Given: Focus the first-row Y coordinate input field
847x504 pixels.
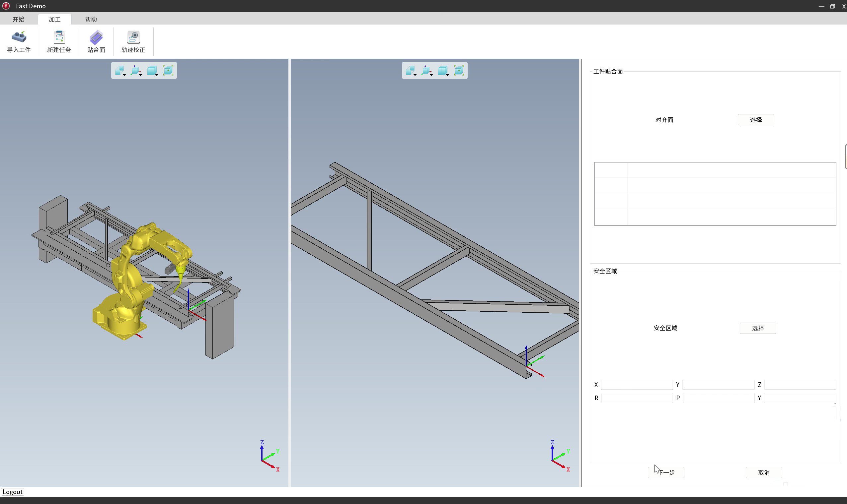Looking at the screenshot, I should coord(719,385).
